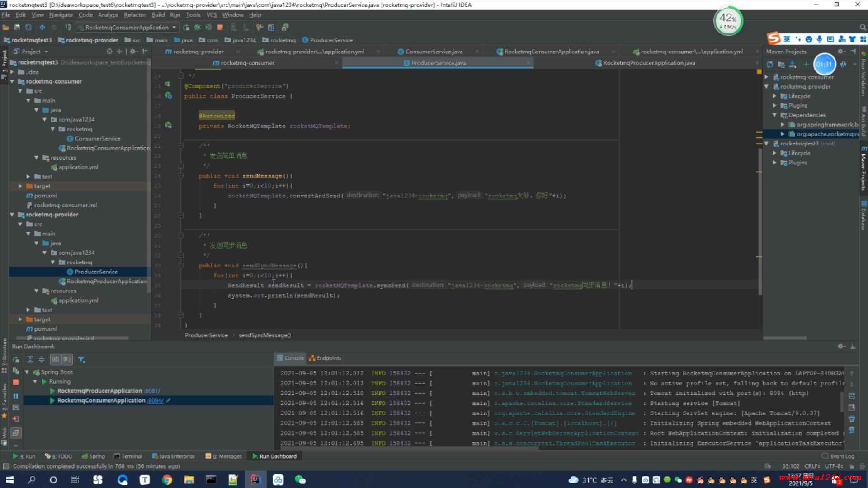This screenshot has height=488, width=868.
Task: Switch to Endpoints tab in Run Dashboard
Action: coord(325,358)
